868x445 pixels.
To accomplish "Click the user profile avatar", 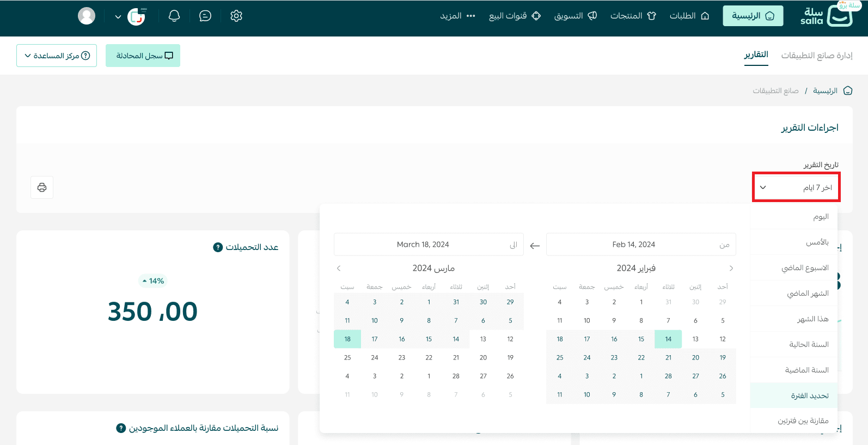I will coord(87,16).
